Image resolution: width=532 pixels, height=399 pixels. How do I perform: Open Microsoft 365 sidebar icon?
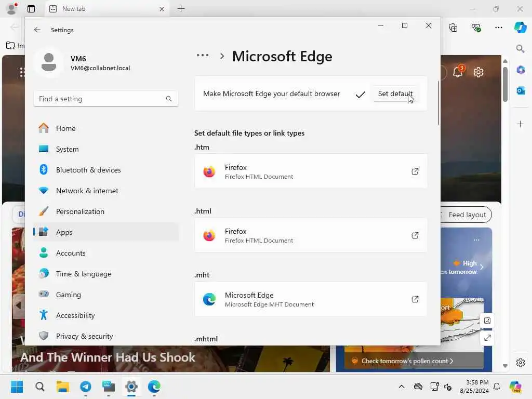tap(521, 70)
